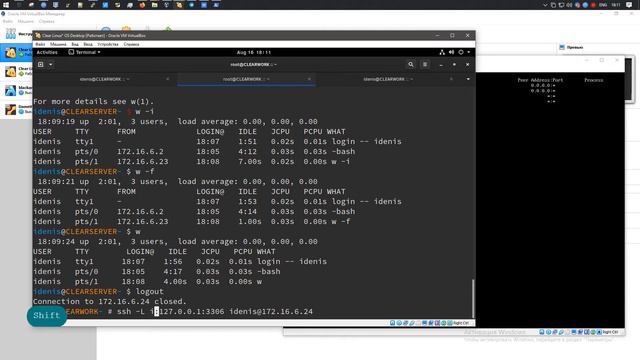Close the root@CLEARWORK tab

point(309,79)
